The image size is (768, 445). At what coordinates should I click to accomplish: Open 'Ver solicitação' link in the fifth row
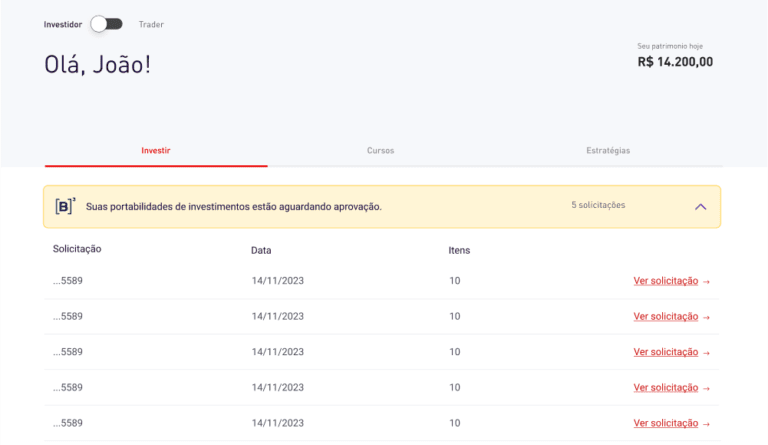click(x=665, y=423)
